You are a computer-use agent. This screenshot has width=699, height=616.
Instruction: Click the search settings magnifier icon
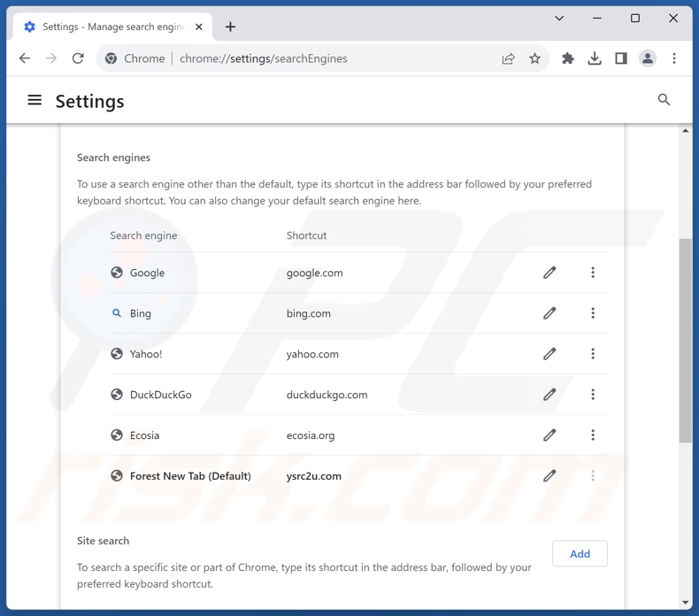click(664, 100)
